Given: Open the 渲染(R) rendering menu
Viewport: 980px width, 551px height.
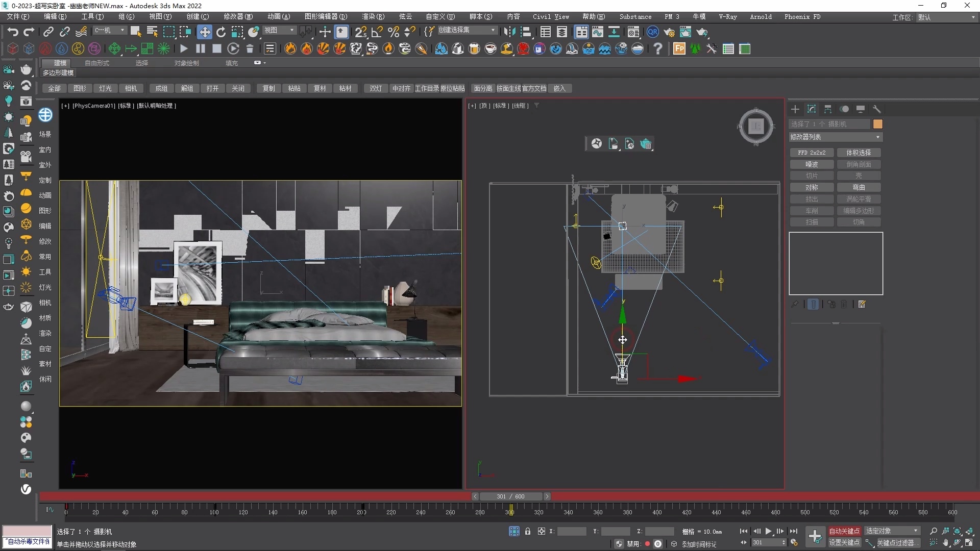Looking at the screenshot, I should [x=373, y=17].
